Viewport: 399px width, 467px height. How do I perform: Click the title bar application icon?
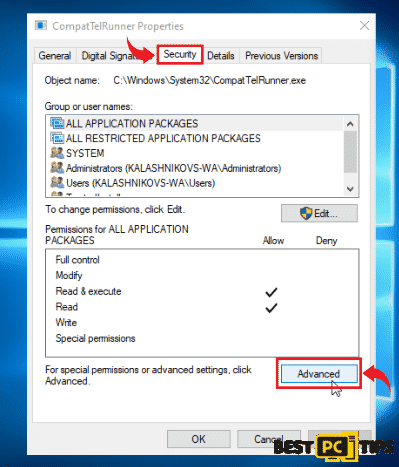pos(41,26)
